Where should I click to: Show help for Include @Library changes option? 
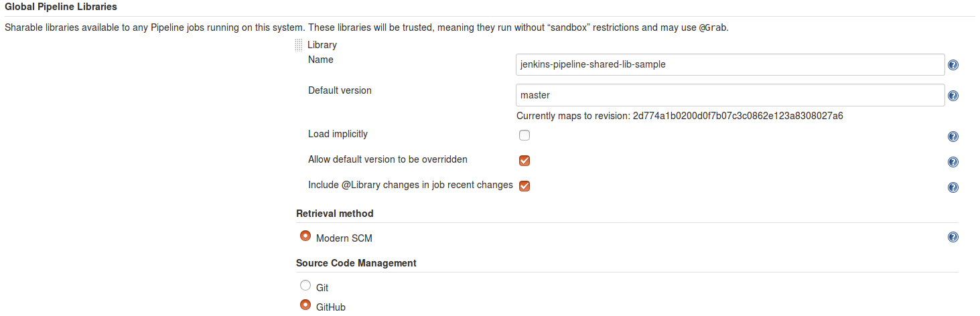[953, 187]
